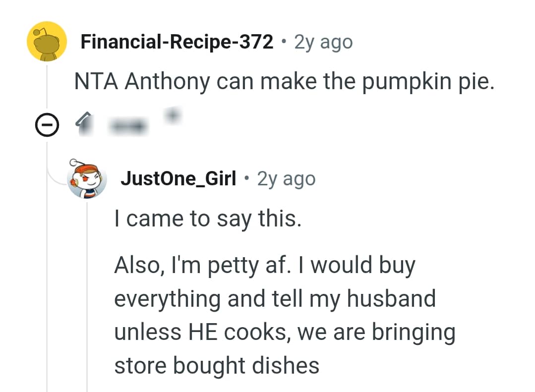Expand the collapsed comment using the minus circle
535x392 pixels.
click(x=47, y=124)
